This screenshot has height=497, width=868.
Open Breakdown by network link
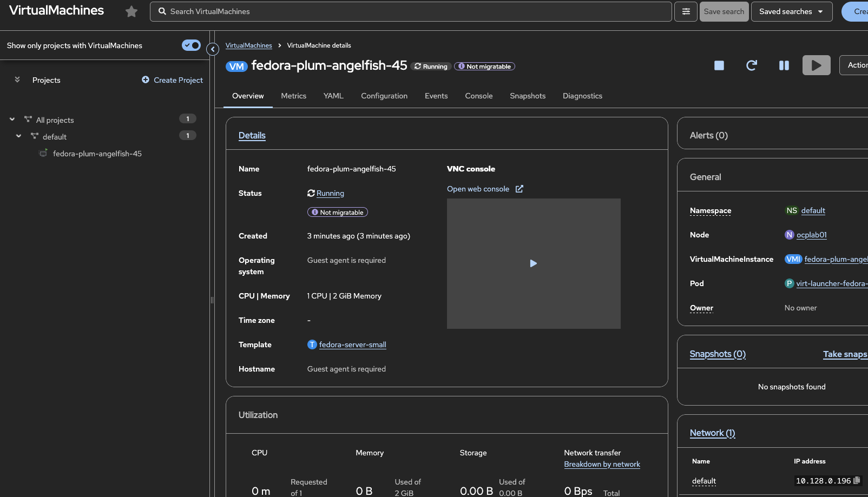602,464
